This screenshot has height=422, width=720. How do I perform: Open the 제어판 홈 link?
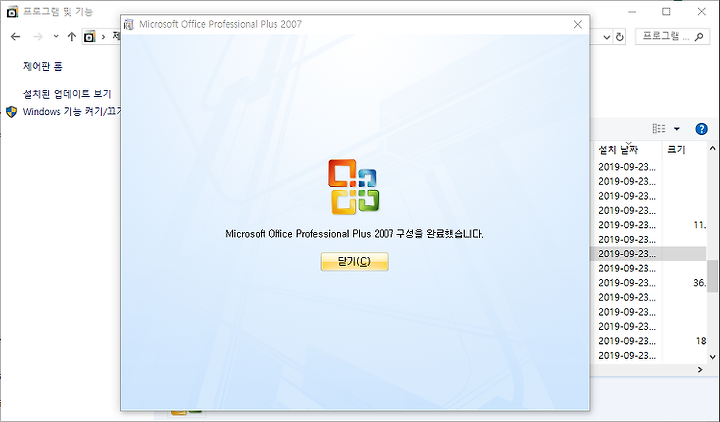(43, 66)
